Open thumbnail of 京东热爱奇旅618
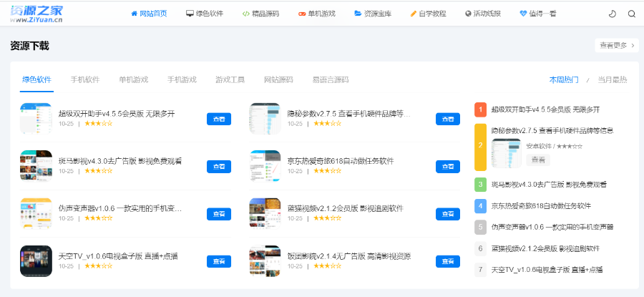This screenshot has width=644, height=297. click(265, 166)
